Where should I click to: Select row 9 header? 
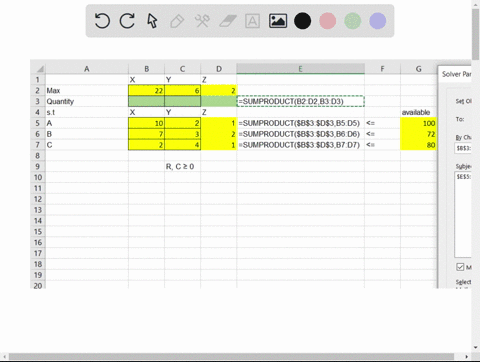(x=38, y=166)
